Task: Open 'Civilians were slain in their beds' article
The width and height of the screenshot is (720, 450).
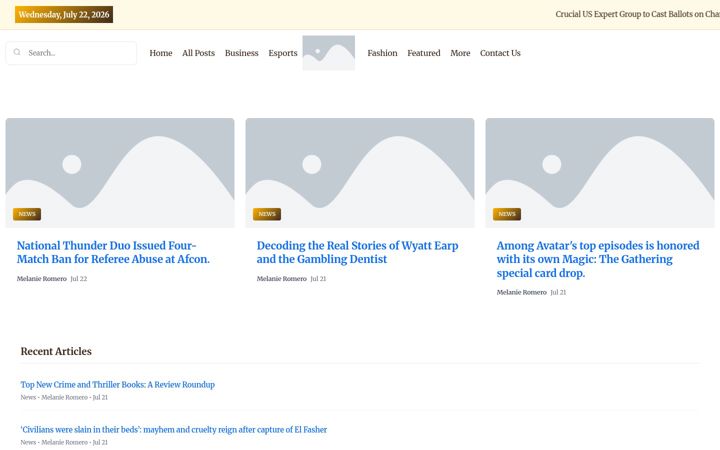Action: (174, 430)
